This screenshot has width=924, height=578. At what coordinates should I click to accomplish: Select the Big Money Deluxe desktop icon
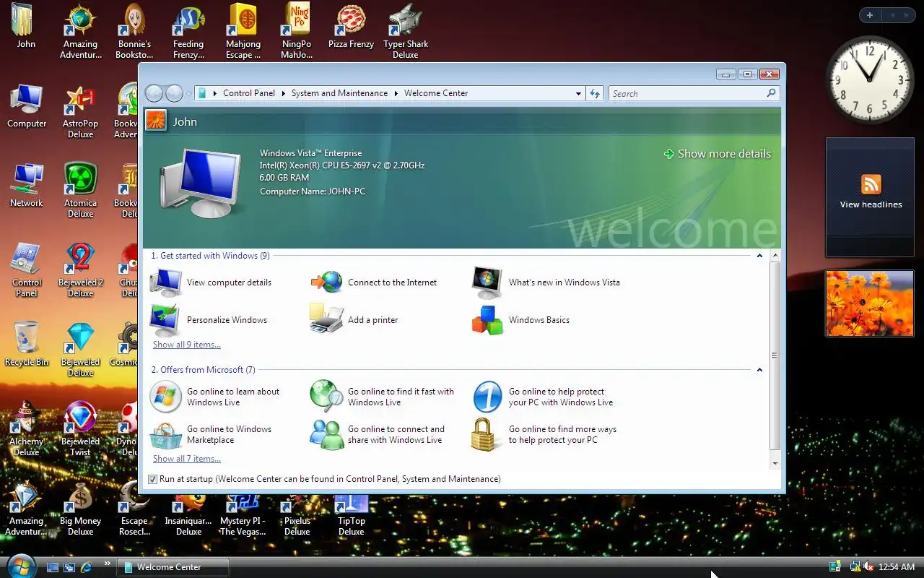tap(81, 509)
